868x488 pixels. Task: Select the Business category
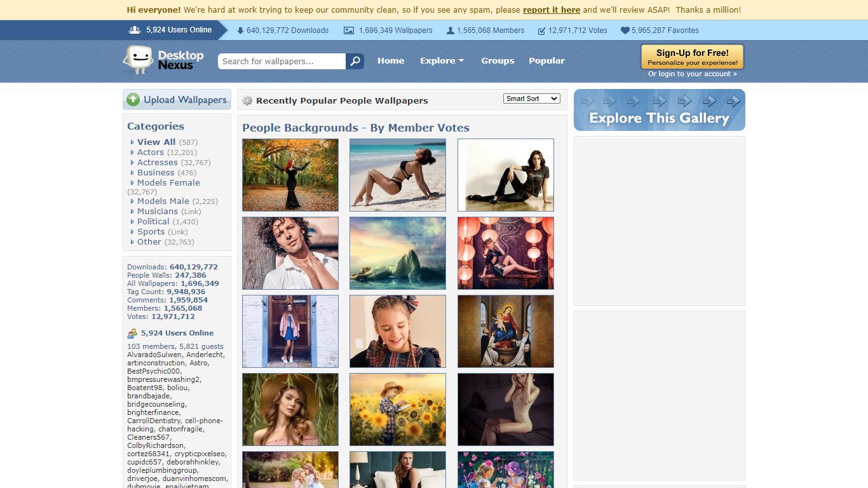pyautogui.click(x=156, y=173)
